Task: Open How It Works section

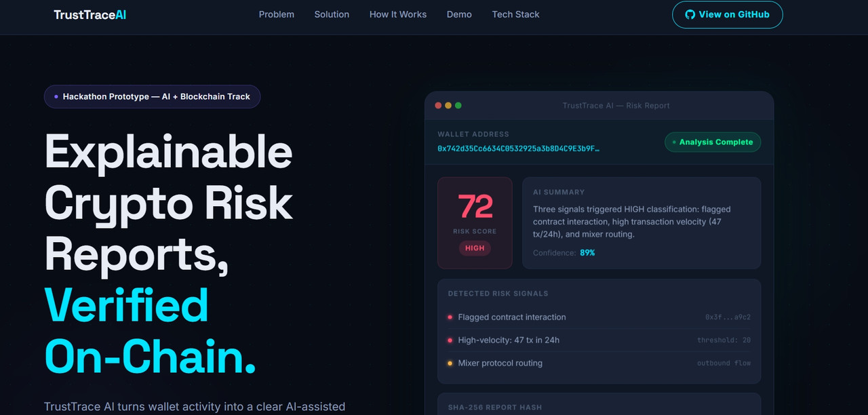Action: [398, 14]
